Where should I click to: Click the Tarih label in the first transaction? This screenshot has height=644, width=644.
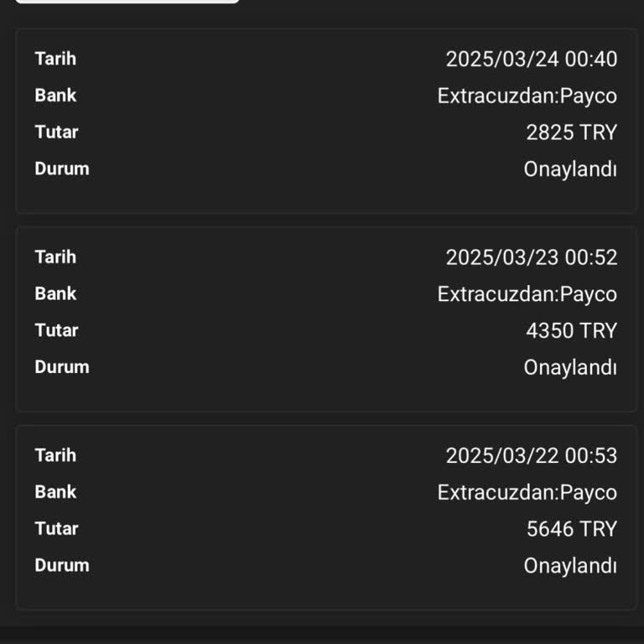[55, 59]
